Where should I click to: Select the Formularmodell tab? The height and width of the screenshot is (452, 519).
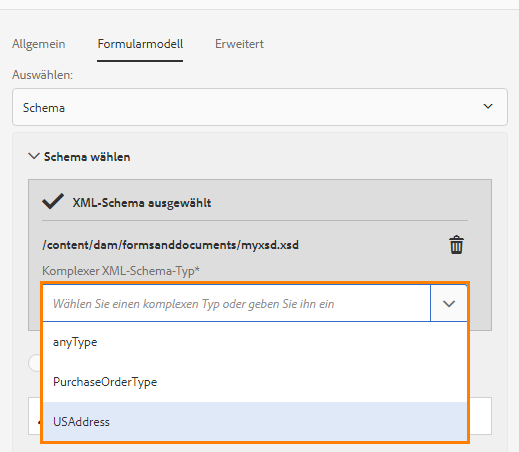tap(140, 44)
